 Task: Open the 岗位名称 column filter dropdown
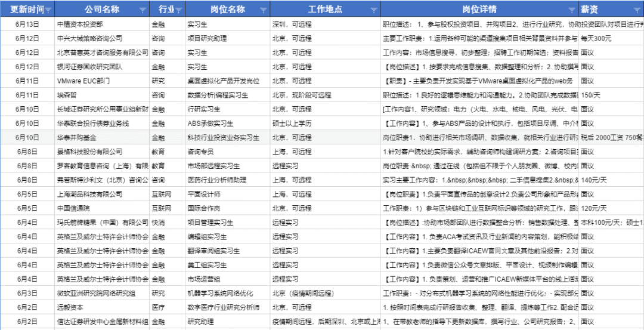pyautogui.click(x=264, y=10)
